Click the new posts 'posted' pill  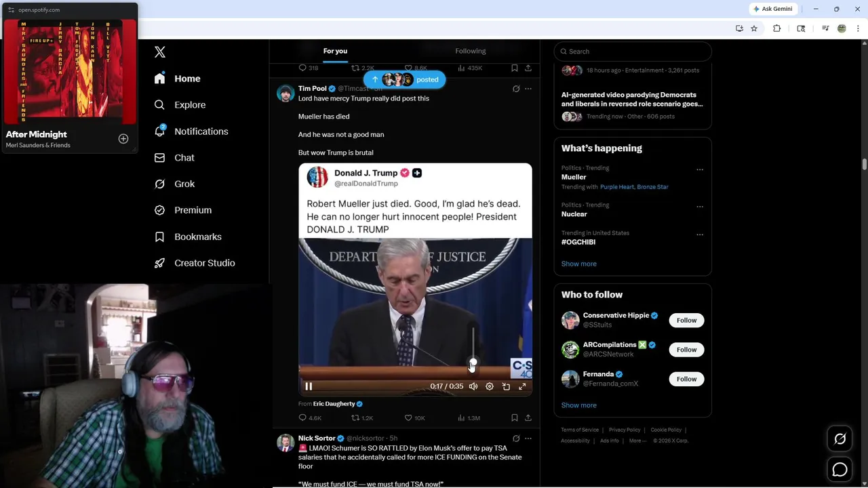[x=405, y=80]
